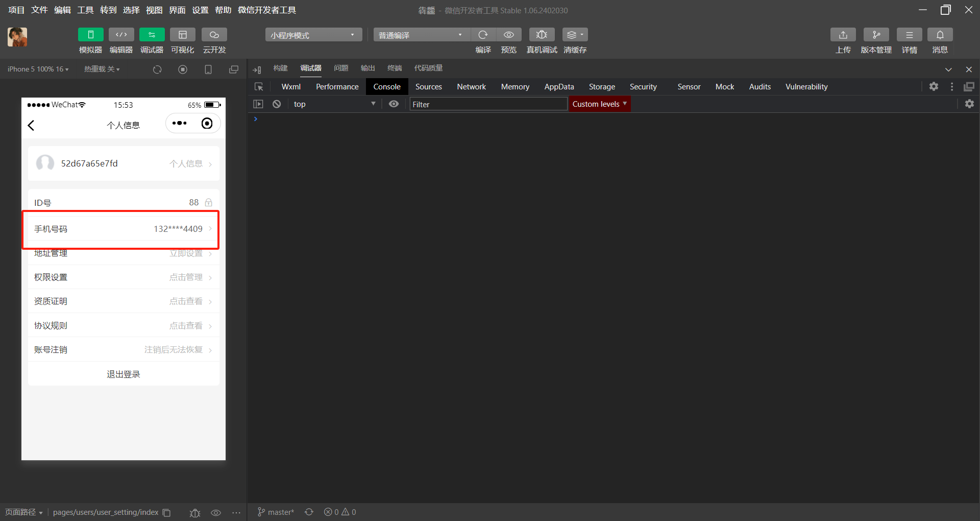This screenshot has height=521, width=980.
Task: Open the Custom levels dropdown
Action: click(x=600, y=104)
